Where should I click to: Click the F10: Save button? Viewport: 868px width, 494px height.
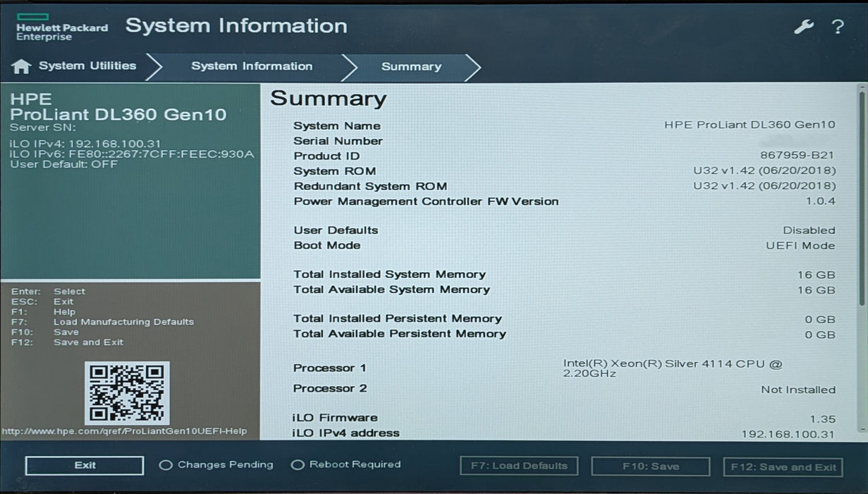(650, 466)
